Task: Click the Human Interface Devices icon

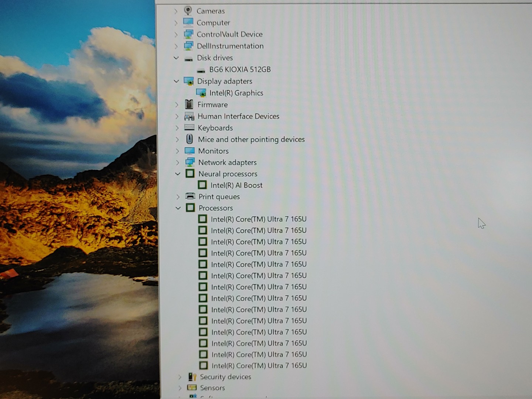Action: pyautogui.click(x=189, y=116)
